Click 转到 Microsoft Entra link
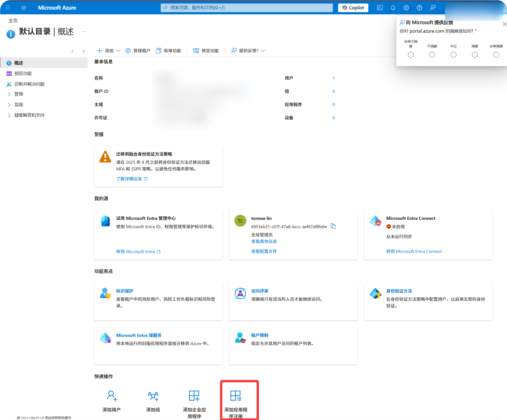 [138, 252]
